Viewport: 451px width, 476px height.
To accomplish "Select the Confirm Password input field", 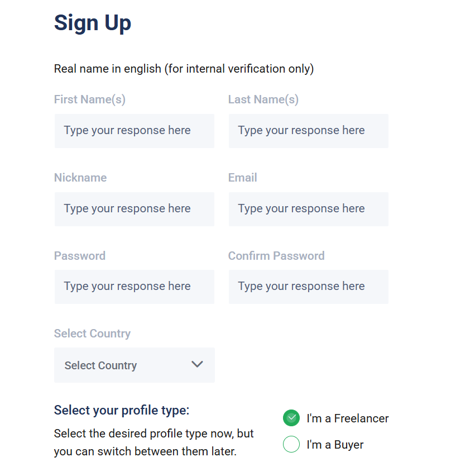I will pos(309,287).
